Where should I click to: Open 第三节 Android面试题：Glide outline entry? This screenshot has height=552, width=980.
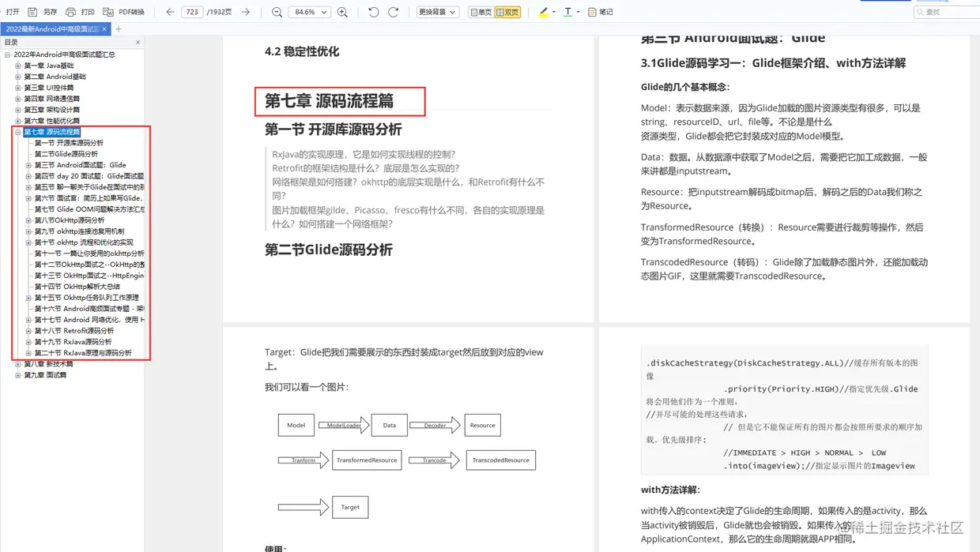pyautogui.click(x=80, y=165)
